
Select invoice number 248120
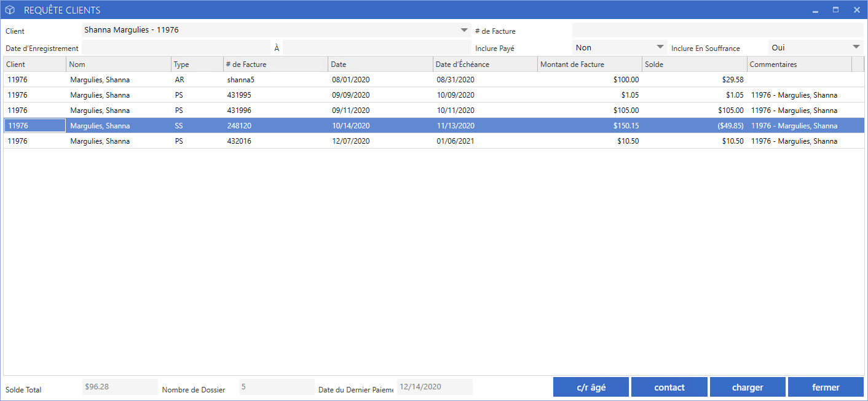(276, 126)
